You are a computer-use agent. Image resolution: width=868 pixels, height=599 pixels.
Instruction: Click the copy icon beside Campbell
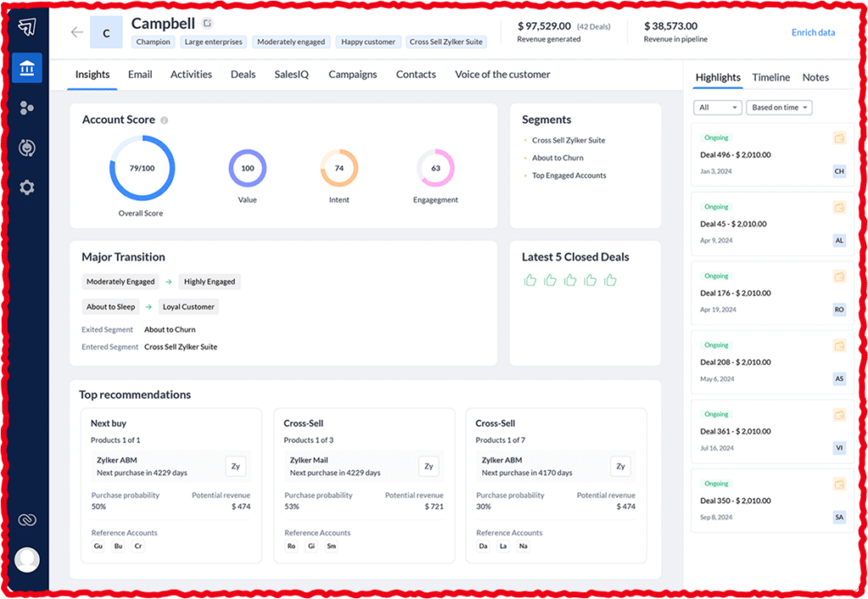click(x=209, y=24)
